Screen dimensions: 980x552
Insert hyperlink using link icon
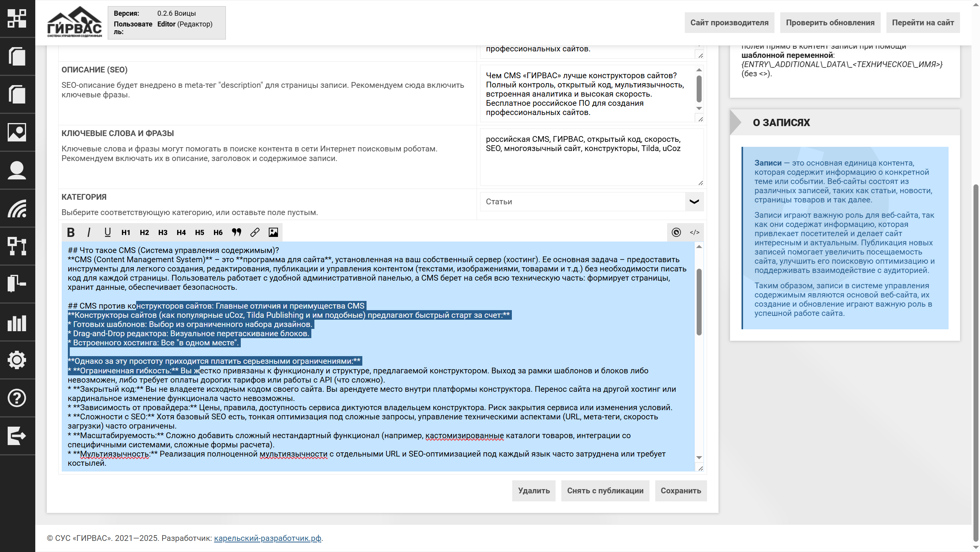point(255,232)
